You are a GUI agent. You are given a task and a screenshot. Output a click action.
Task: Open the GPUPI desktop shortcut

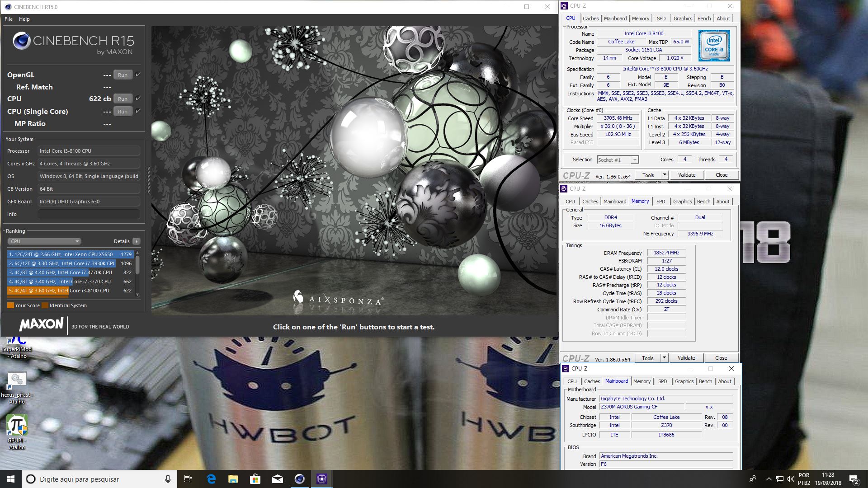tap(17, 432)
